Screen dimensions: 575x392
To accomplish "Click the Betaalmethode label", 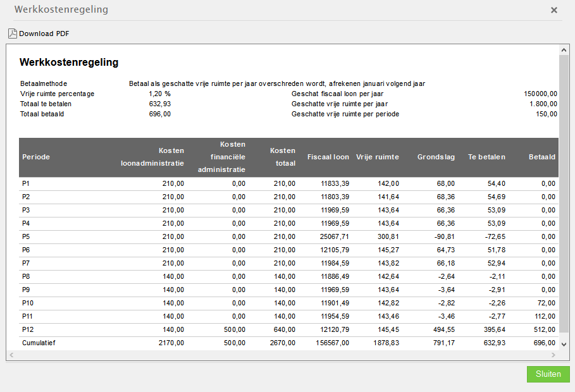I will [44, 83].
